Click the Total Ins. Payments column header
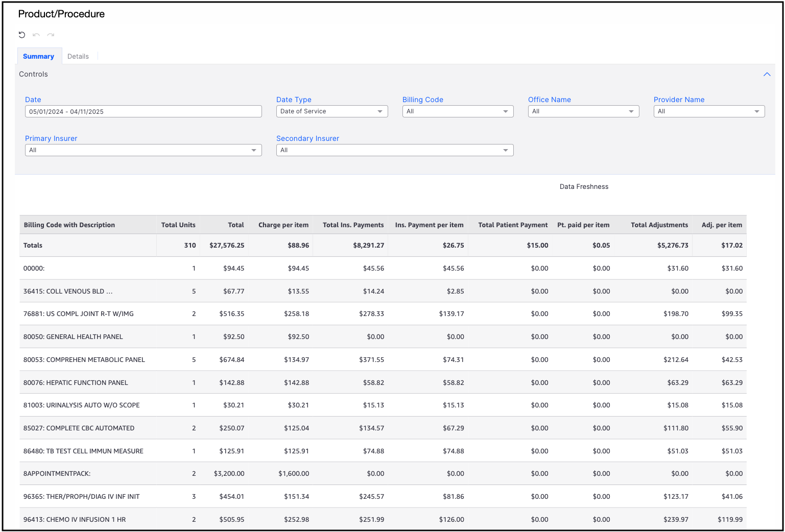Image resolution: width=785 pixels, height=532 pixels. pyautogui.click(x=353, y=225)
